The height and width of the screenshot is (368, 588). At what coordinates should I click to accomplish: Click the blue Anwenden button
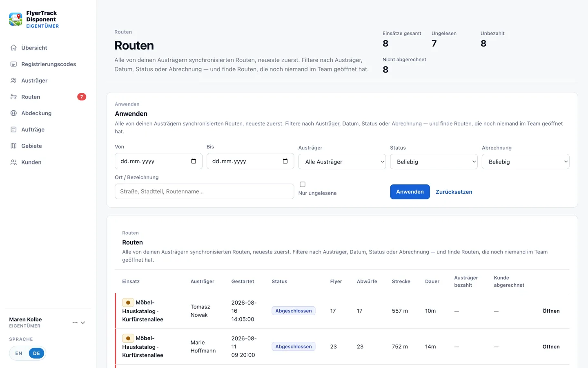coord(410,192)
